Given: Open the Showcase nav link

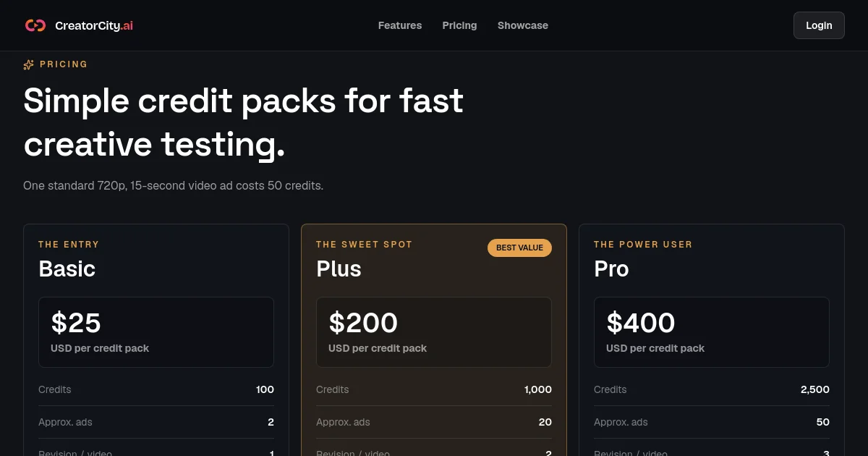Looking at the screenshot, I should (x=523, y=25).
